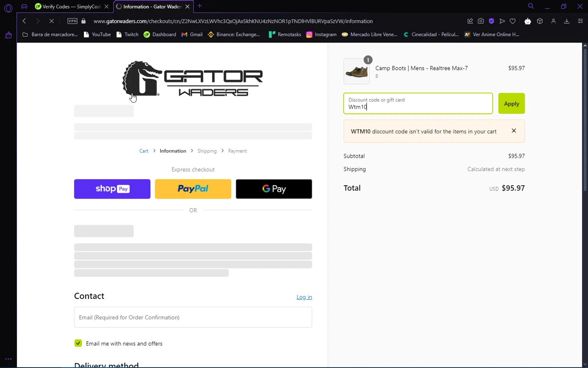
Task: Stop loading the page
Action: point(51,21)
